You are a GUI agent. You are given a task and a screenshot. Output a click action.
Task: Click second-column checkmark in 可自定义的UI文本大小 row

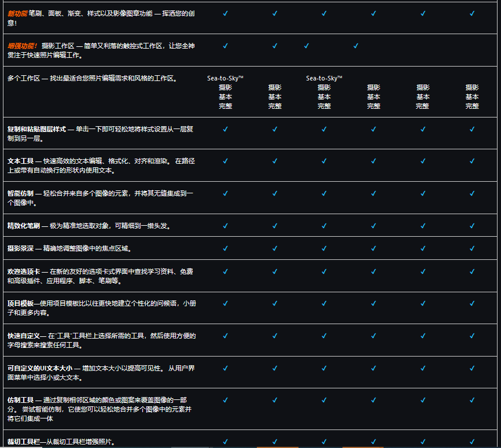pyautogui.click(x=275, y=368)
